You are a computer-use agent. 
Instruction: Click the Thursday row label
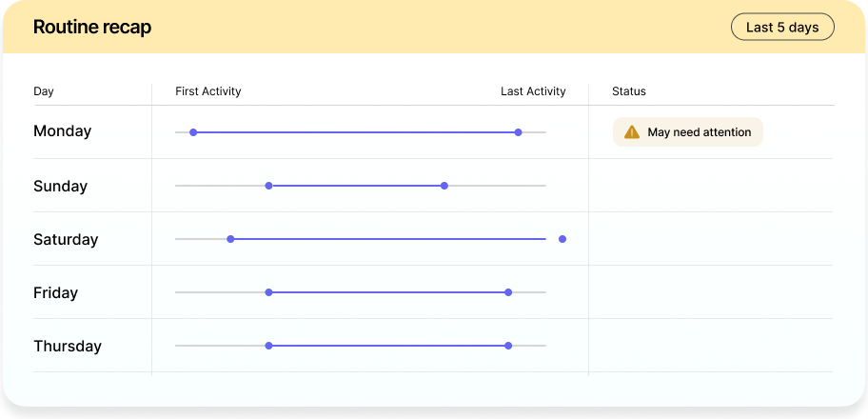point(68,346)
